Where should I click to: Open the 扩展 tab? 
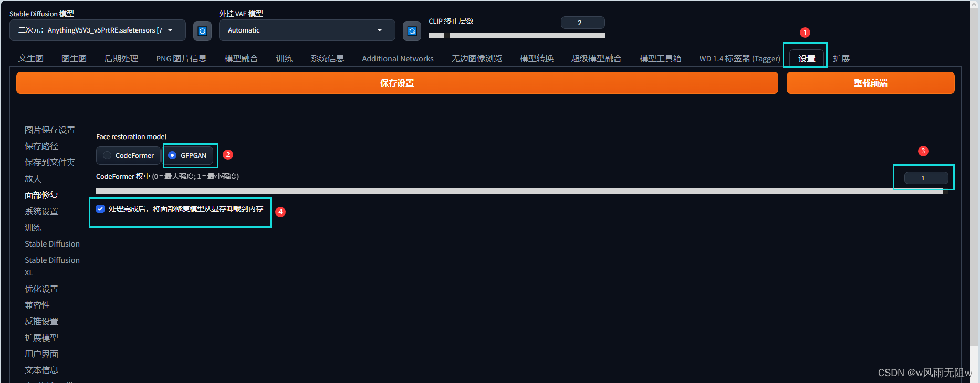[841, 58]
